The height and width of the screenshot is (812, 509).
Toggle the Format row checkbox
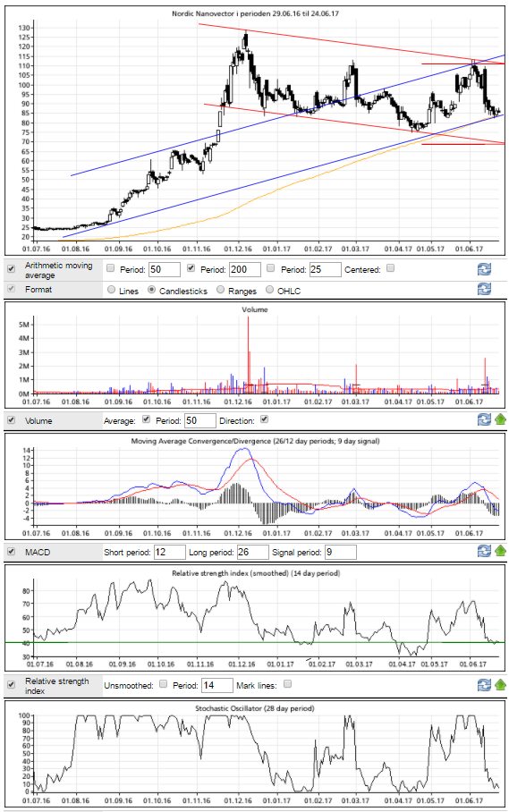[x=11, y=289]
